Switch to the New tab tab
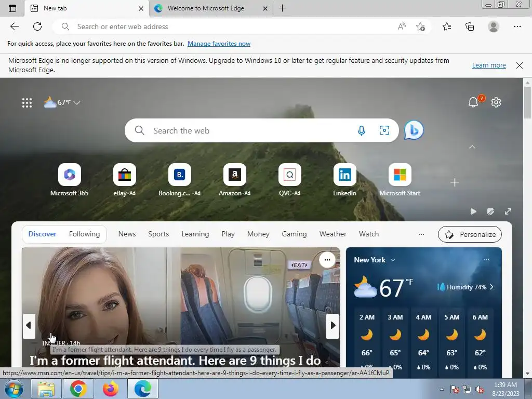Screen dimensions: 532x399 87,8
